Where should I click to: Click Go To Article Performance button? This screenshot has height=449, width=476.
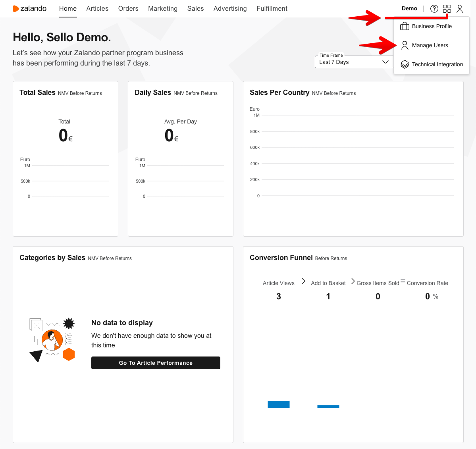pos(156,363)
